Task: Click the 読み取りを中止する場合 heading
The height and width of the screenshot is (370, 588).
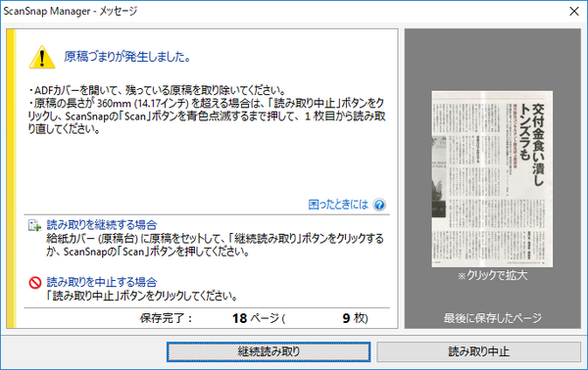Action: tap(102, 282)
